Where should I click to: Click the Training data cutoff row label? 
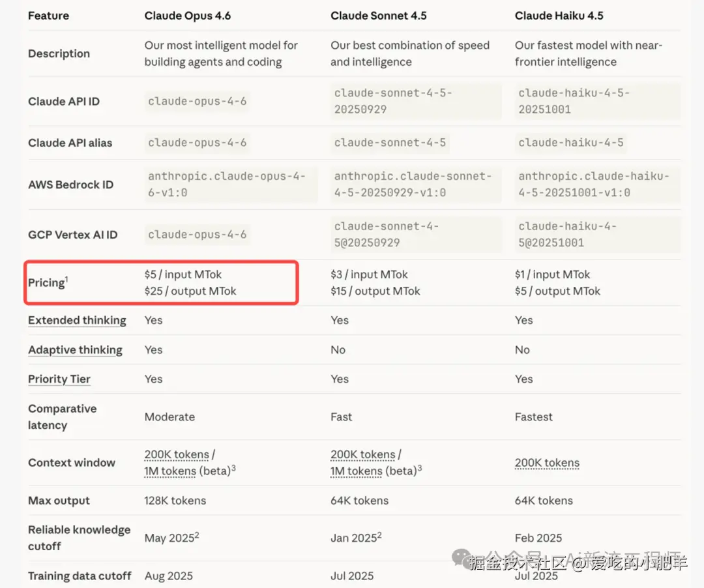[80, 576]
